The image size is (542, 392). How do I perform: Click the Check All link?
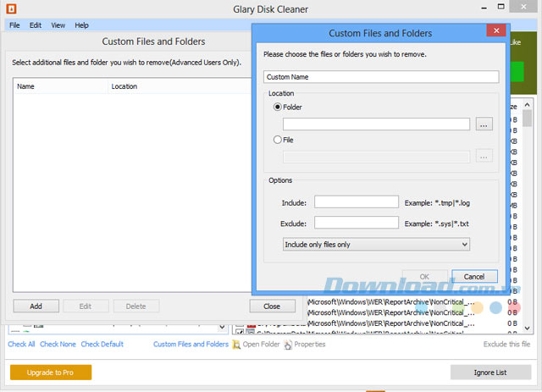pos(21,345)
